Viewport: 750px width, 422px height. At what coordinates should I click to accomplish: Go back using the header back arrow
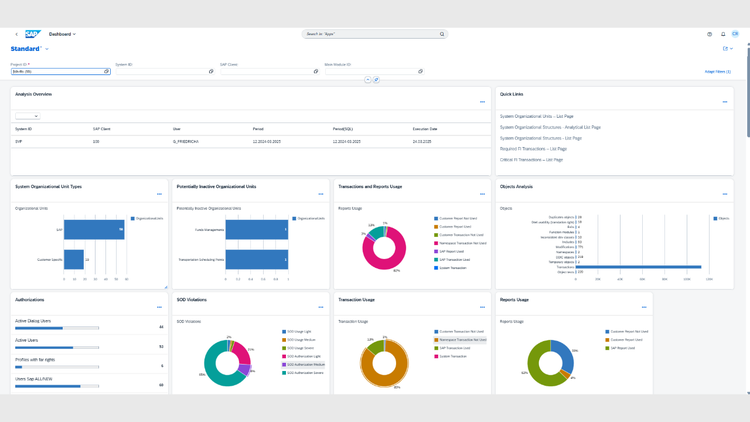[16, 34]
